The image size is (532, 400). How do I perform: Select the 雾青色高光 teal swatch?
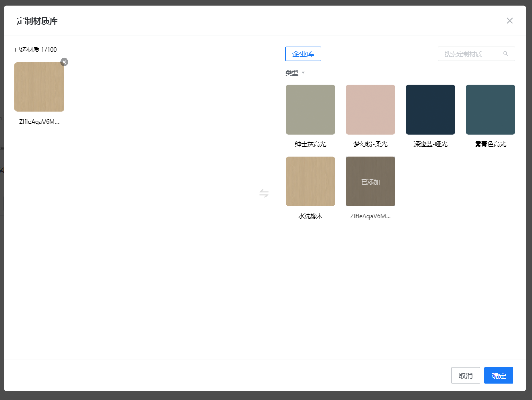click(491, 110)
